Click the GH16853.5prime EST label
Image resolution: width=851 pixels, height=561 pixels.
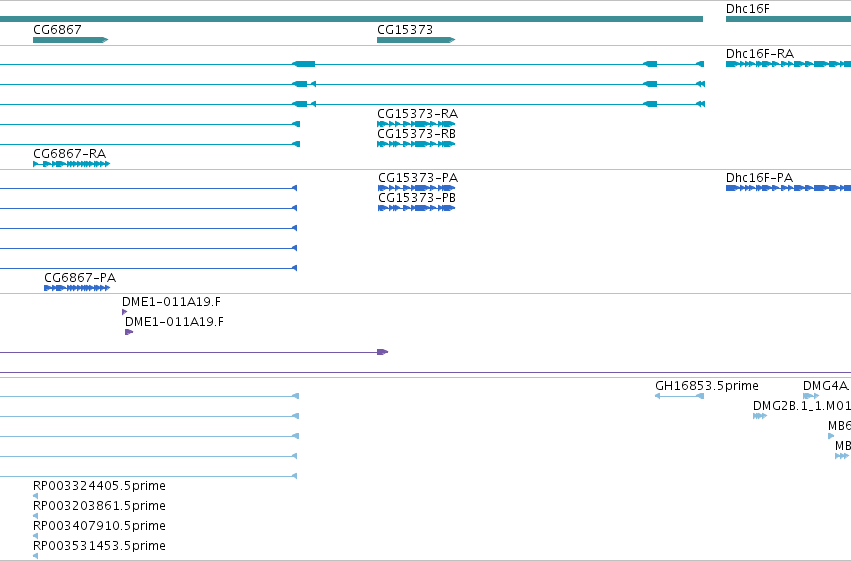(x=707, y=386)
